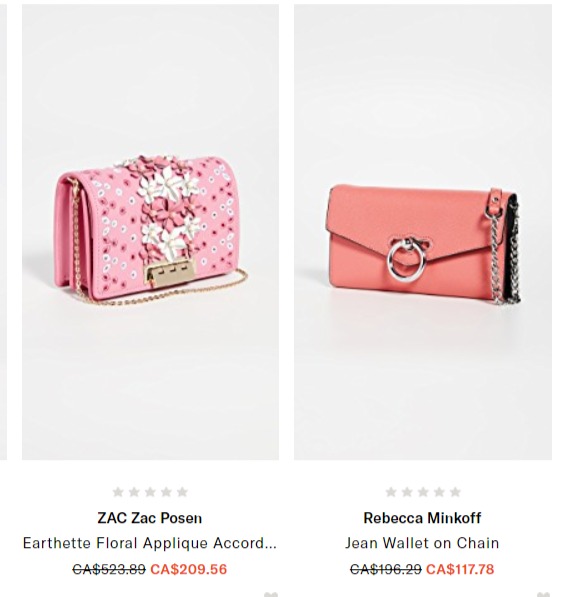Click heart icon below ZAC Zac Posen price
Image resolution: width=581 pixels, height=597 pixels.
point(271,594)
